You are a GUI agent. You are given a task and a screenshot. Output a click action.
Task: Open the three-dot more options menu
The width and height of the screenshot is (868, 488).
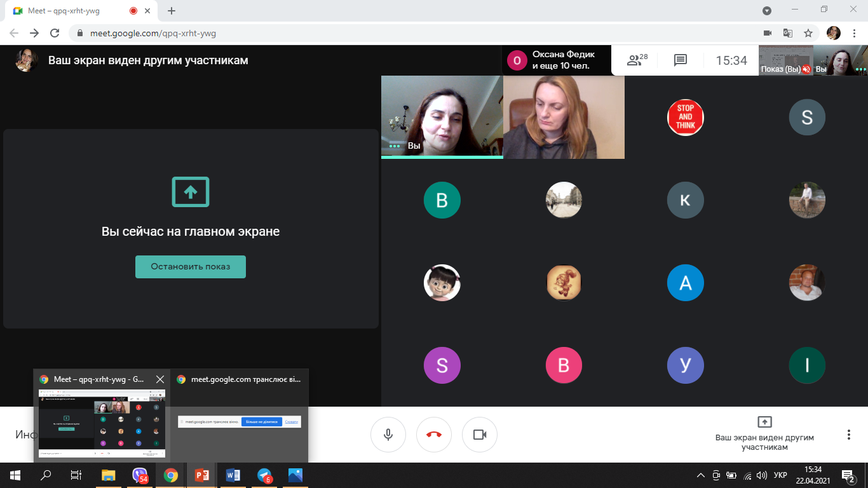point(848,435)
